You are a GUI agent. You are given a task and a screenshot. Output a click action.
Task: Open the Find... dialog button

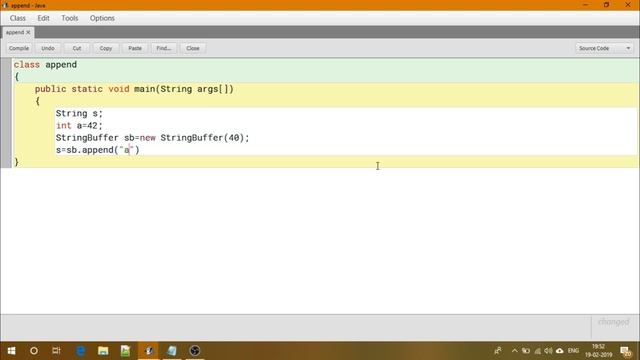[164, 48]
